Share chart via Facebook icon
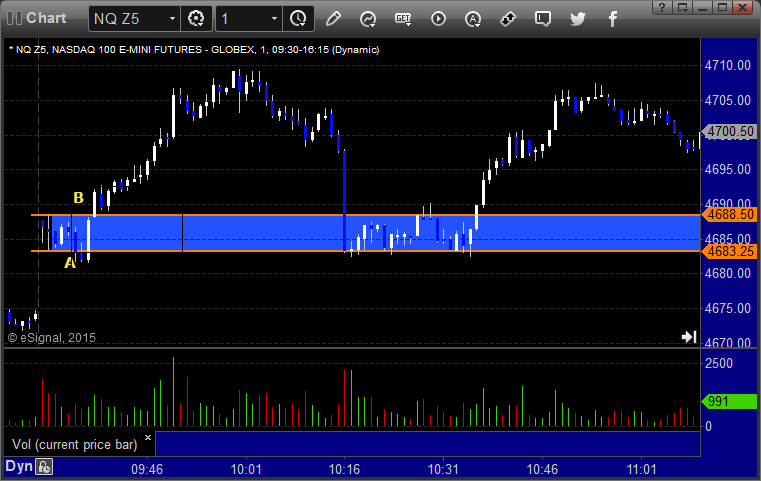This screenshot has height=481, width=761. pos(612,19)
